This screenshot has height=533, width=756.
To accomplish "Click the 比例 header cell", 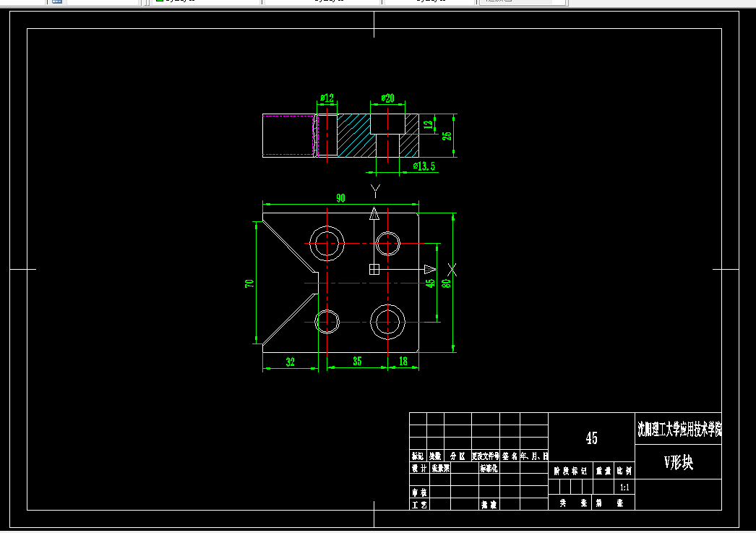I will coord(625,471).
